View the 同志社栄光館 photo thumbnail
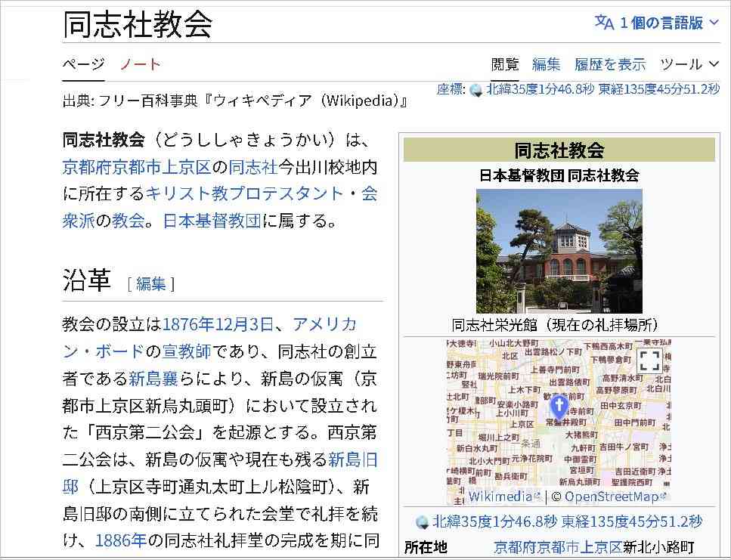Viewport: 731px width, 560px height. pos(559,251)
